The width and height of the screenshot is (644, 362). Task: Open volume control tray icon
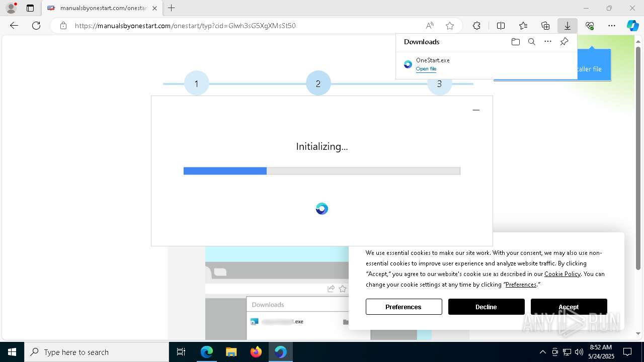coord(579,352)
